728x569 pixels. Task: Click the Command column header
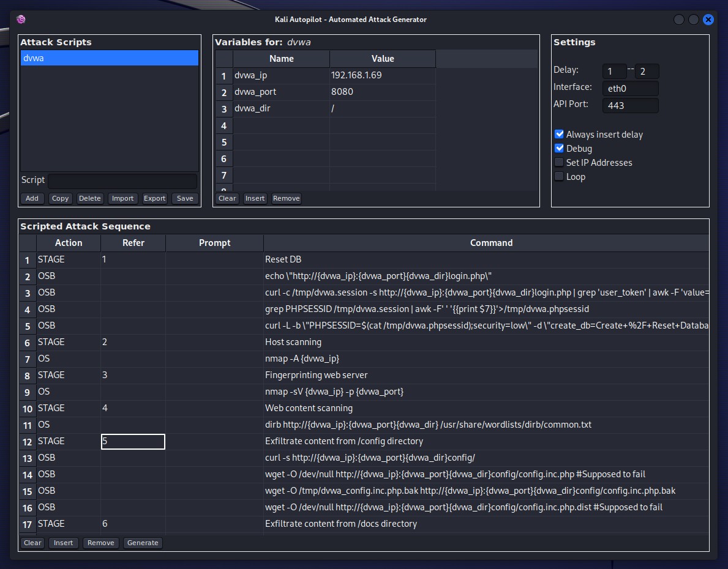click(486, 243)
